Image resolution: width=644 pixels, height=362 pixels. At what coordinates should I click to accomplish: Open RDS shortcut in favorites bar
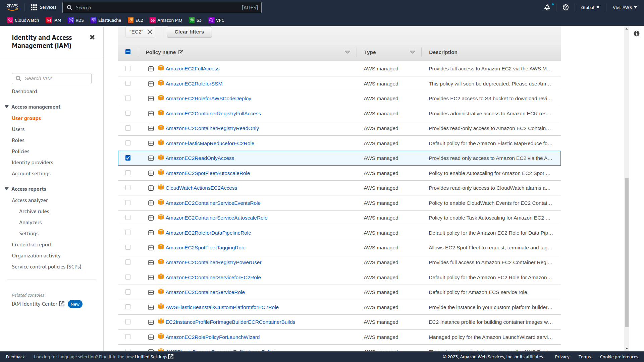[x=76, y=20]
